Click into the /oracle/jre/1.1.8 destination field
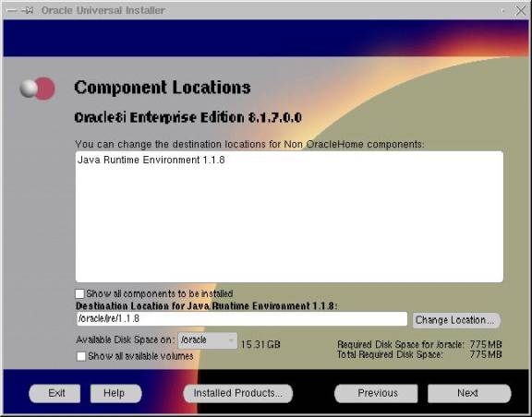The width and height of the screenshot is (532, 417). pyautogui.click(x=242, y=318)
